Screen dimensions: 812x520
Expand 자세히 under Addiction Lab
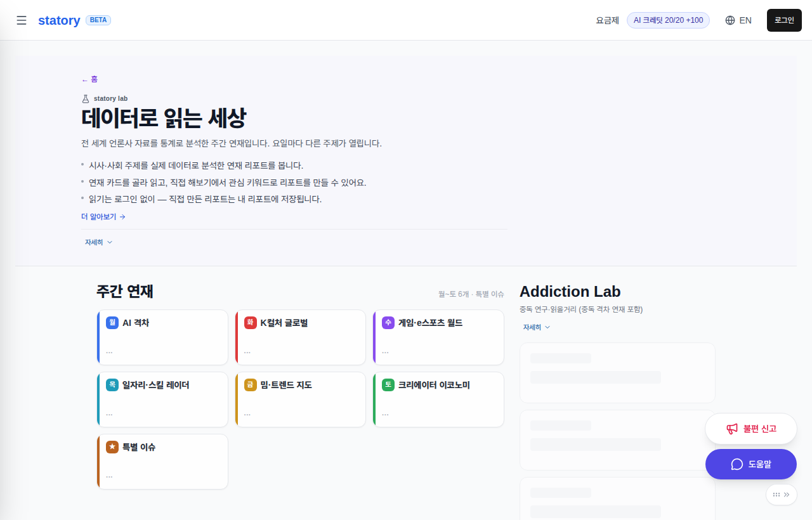537,327
